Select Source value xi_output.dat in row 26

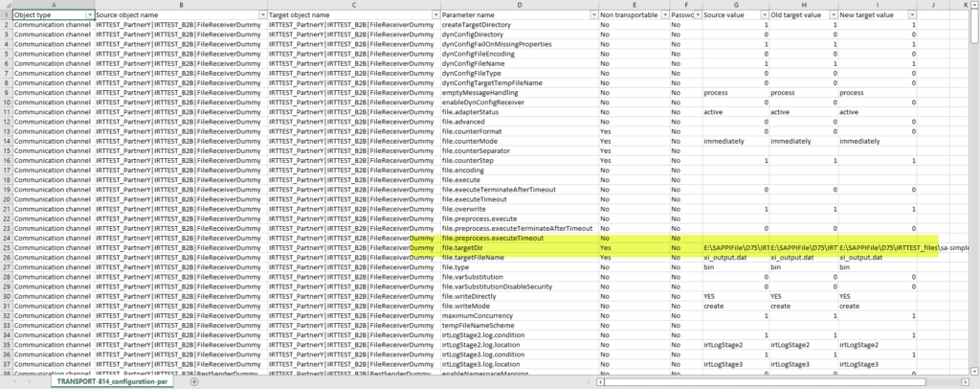click(736, 257)
